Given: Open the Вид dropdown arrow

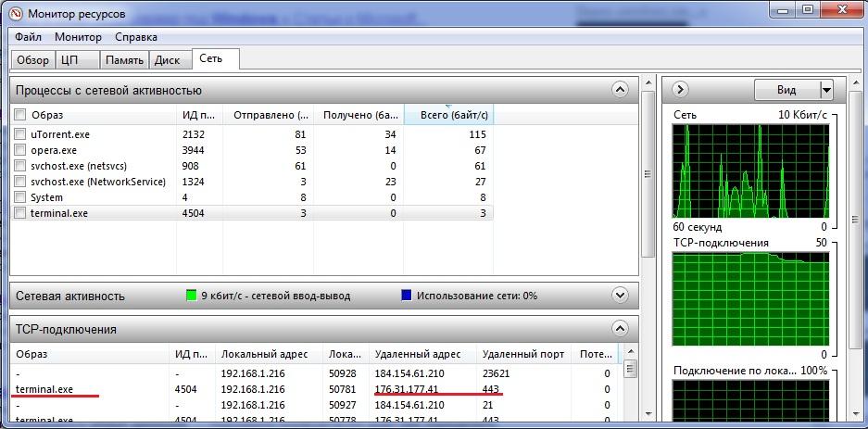Looking at the screenshot, I should click(826, 90).
